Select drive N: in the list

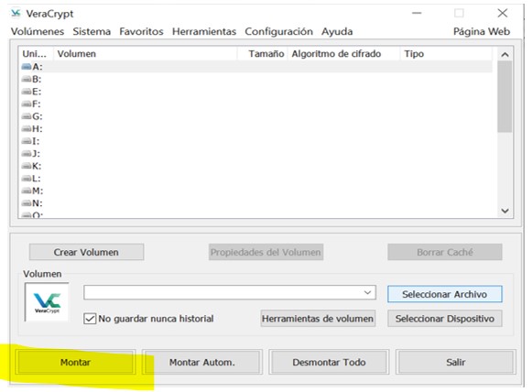(x=255, y=203)
